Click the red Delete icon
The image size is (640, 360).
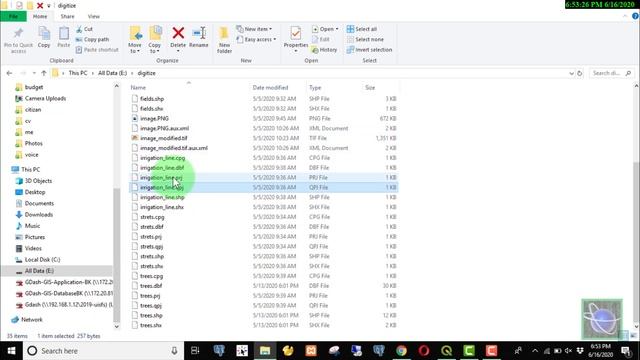[x=178, y=33]
